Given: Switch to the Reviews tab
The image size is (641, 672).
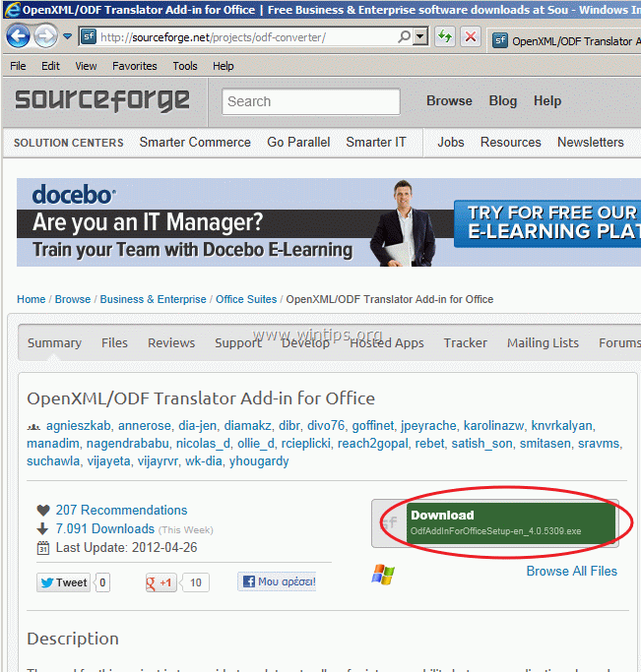Looking at the screenshot, I should point(171,342).
